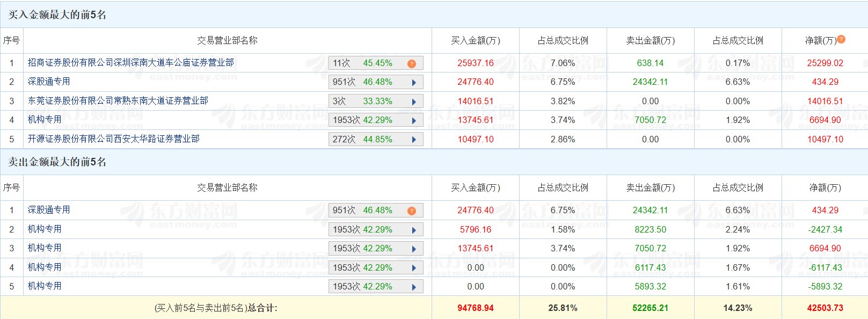Screen dimensions: 868x319
Task: Expand arrow for buy-table 深股通专用 951次
Action: pos(414,82)
